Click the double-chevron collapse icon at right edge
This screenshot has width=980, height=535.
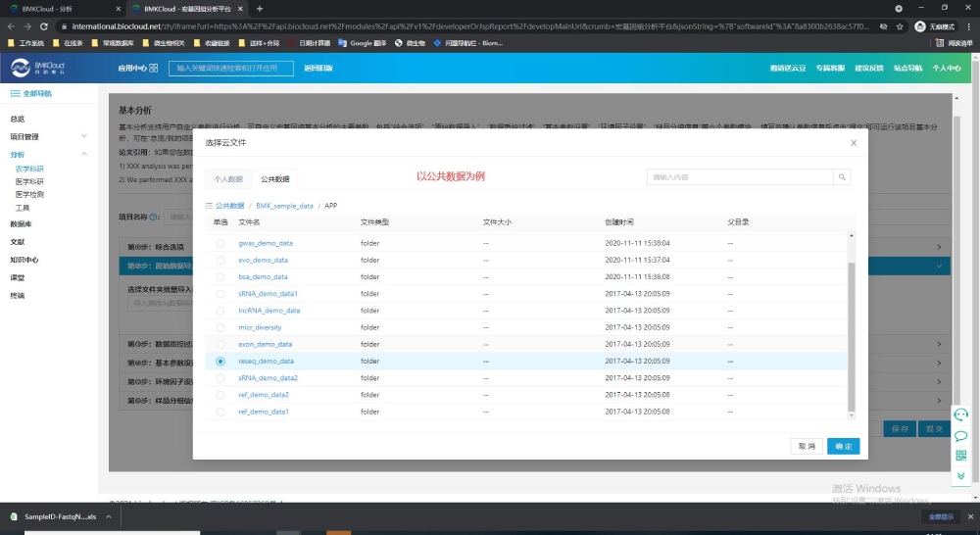[x=961, y=475]
